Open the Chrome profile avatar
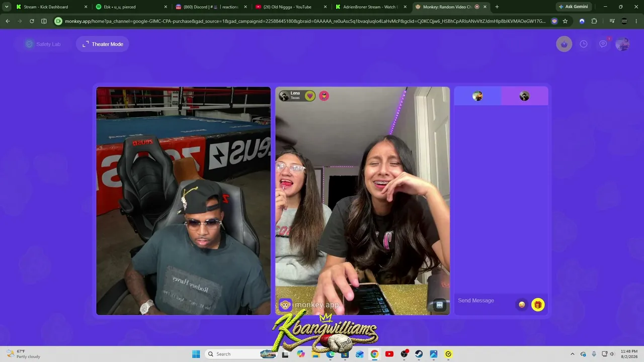The image size is (644, 362). [x=624, y=21]
